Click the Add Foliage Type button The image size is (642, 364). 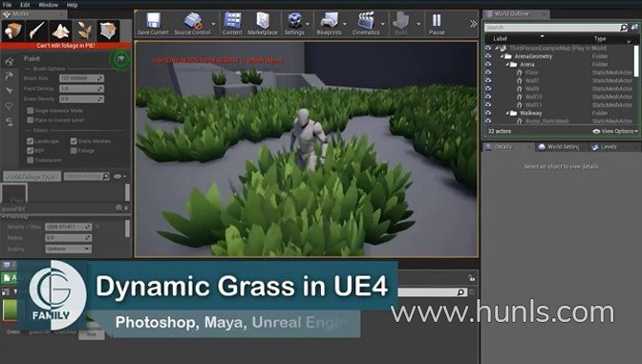coord(32,177)
